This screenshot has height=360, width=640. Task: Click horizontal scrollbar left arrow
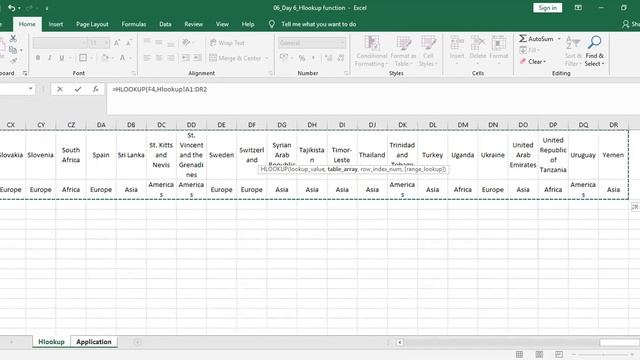coord(400,342)
